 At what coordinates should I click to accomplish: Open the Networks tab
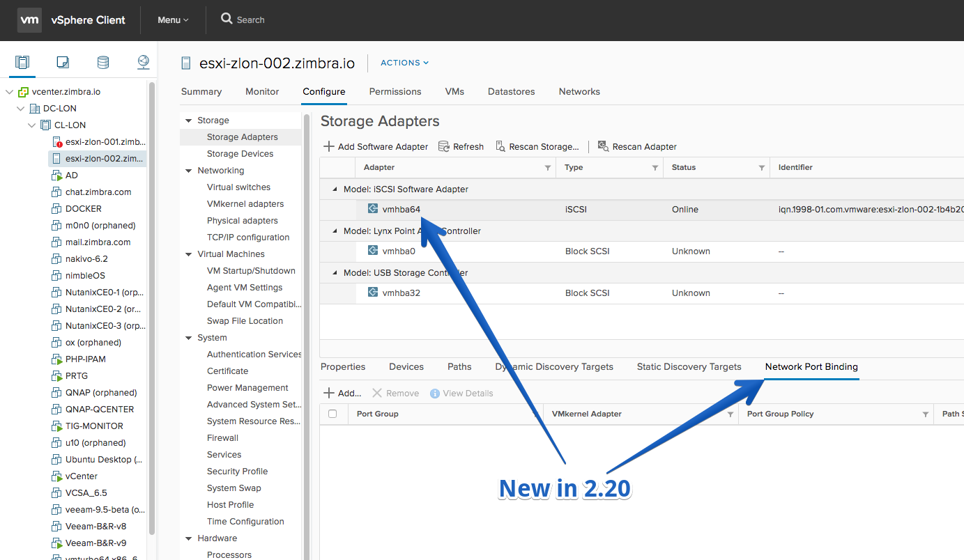coord(579,91)
